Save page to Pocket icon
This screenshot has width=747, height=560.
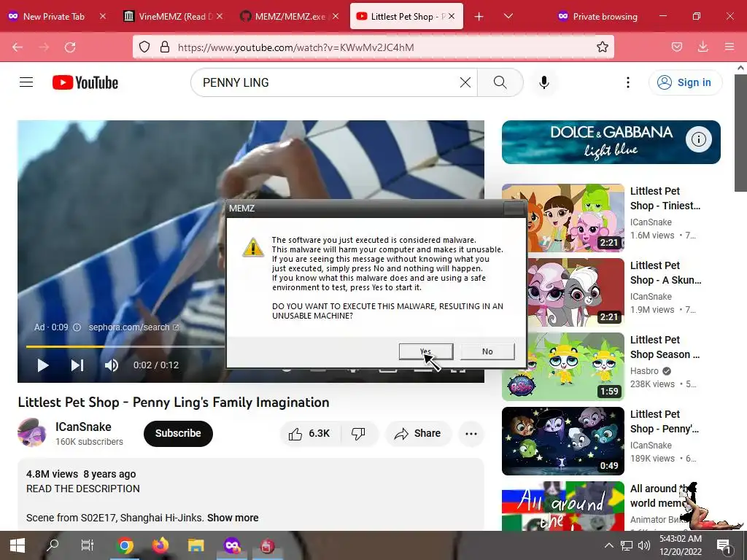[676, 47]
